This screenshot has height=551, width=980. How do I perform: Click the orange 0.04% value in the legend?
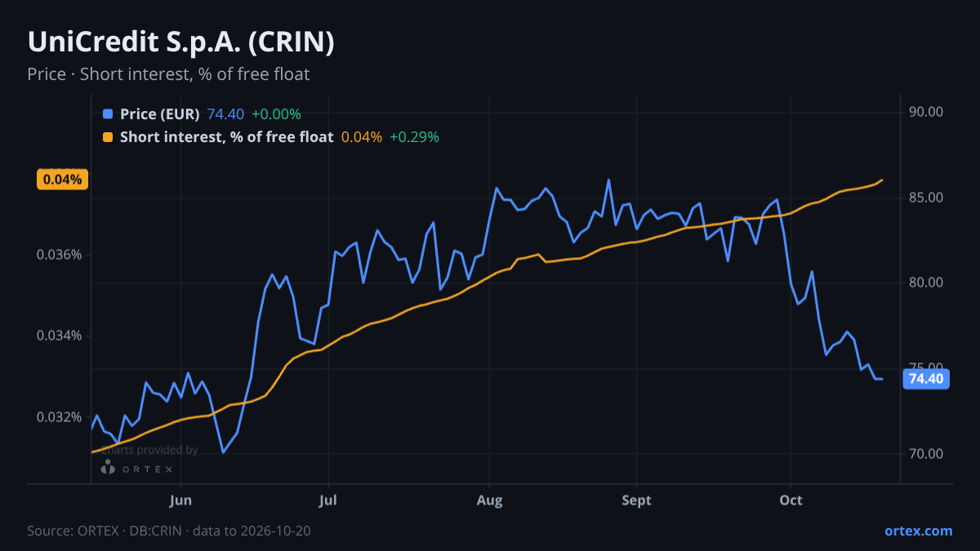(x=362, y=137)
